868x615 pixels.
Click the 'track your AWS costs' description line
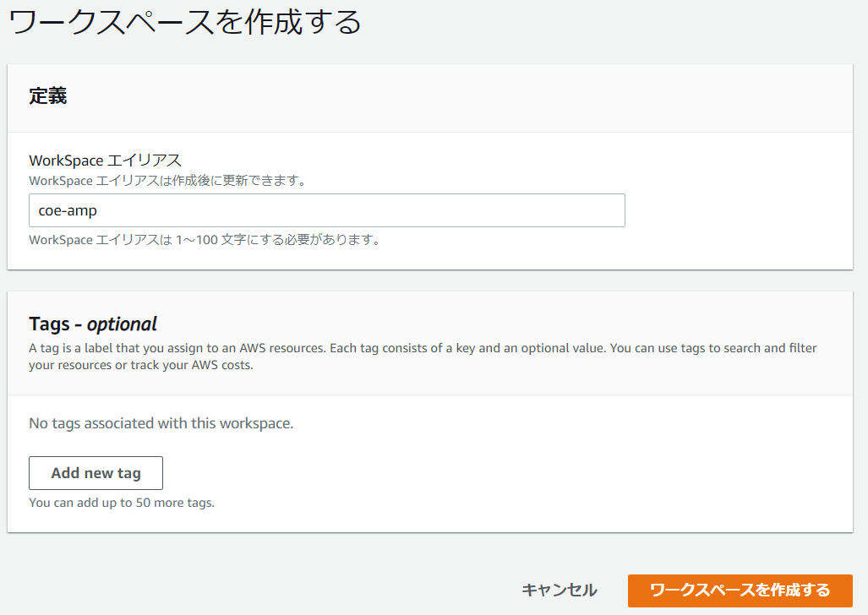point(140,366)
